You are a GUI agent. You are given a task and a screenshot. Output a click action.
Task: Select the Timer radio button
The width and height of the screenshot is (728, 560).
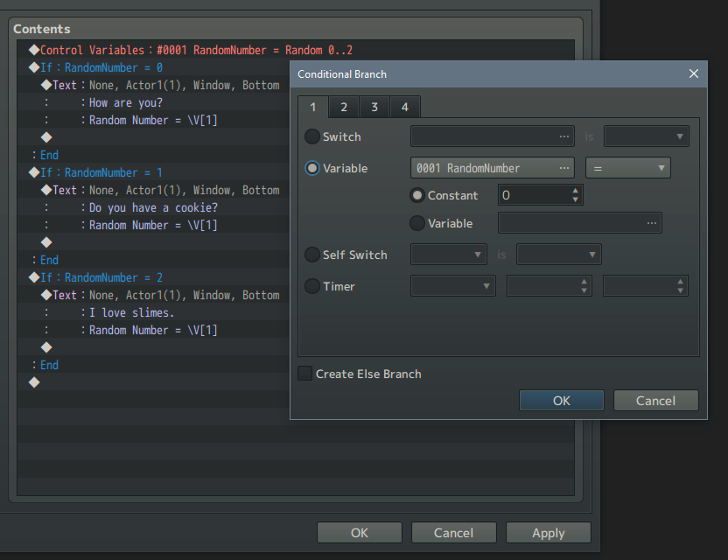pos(312,286)
